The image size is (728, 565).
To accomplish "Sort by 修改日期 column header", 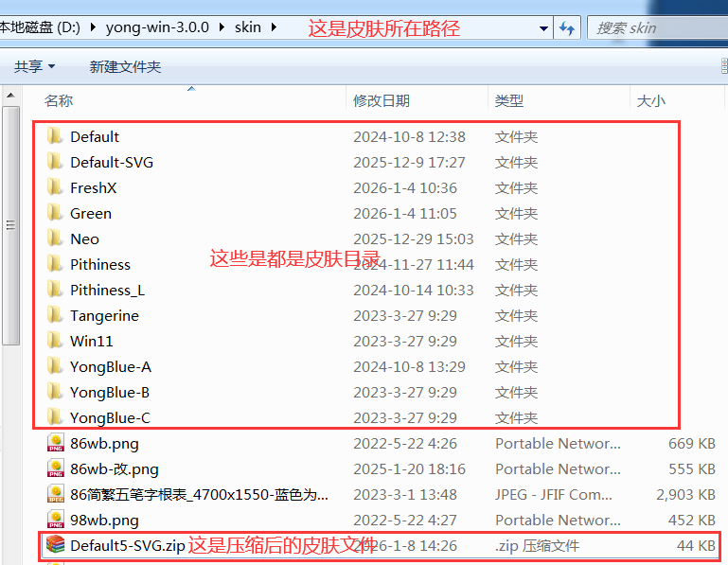I will tap(382, 100).
